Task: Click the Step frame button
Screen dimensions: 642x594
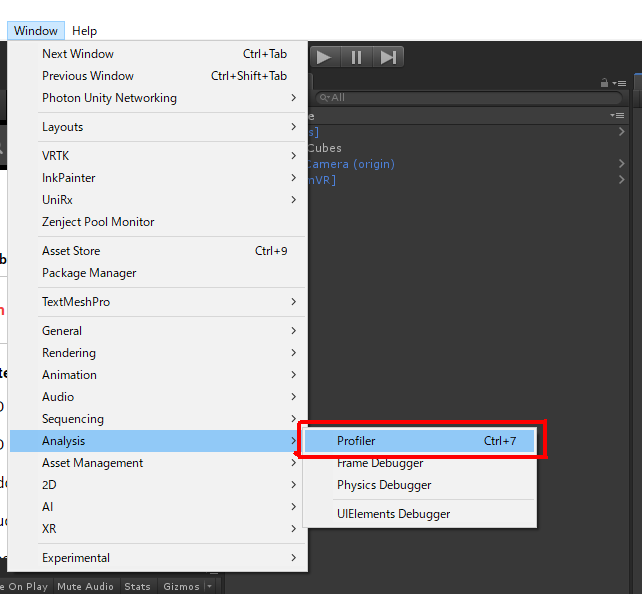Action: pos(388,57)
